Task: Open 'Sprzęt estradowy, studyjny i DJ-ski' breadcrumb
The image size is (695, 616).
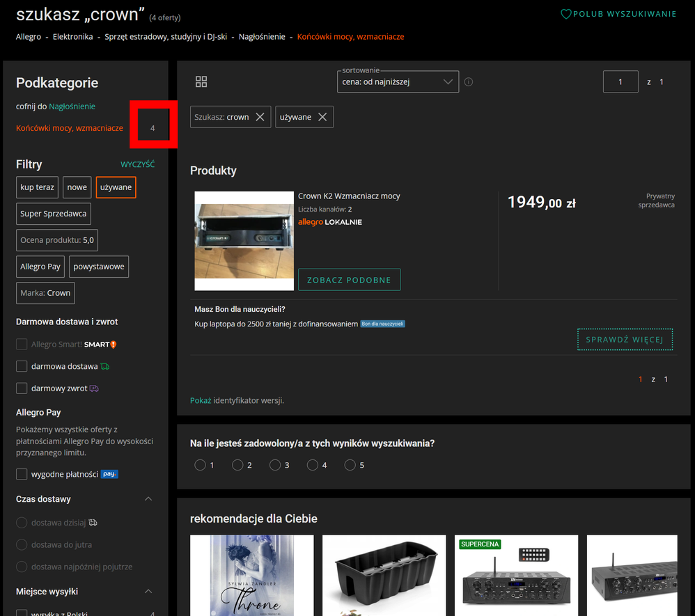Action: click(x=166, y=37)
